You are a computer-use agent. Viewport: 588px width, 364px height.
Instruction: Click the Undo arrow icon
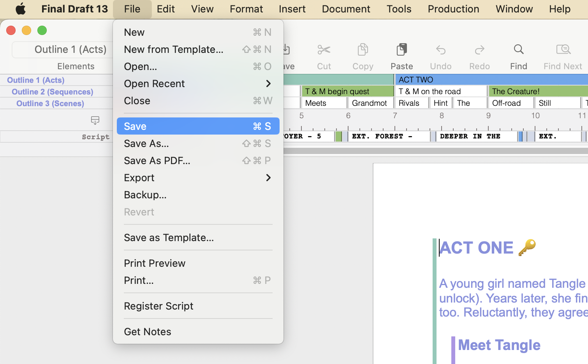[440, 50]
